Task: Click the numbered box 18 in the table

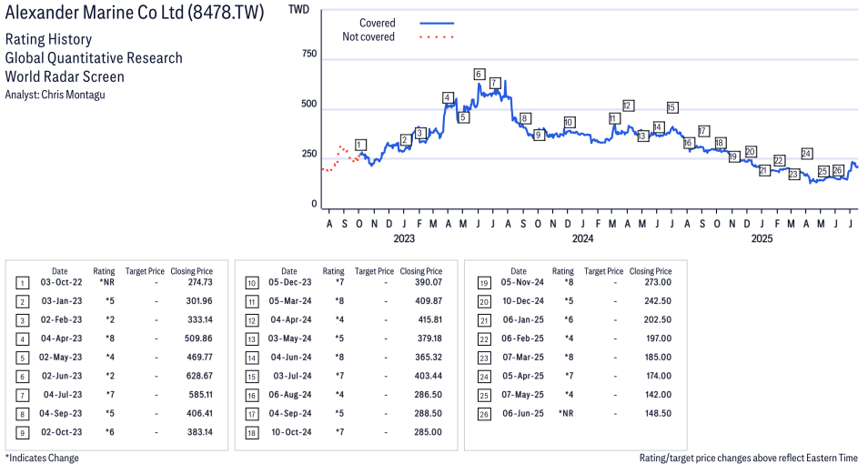Action: tap(252, 433)
